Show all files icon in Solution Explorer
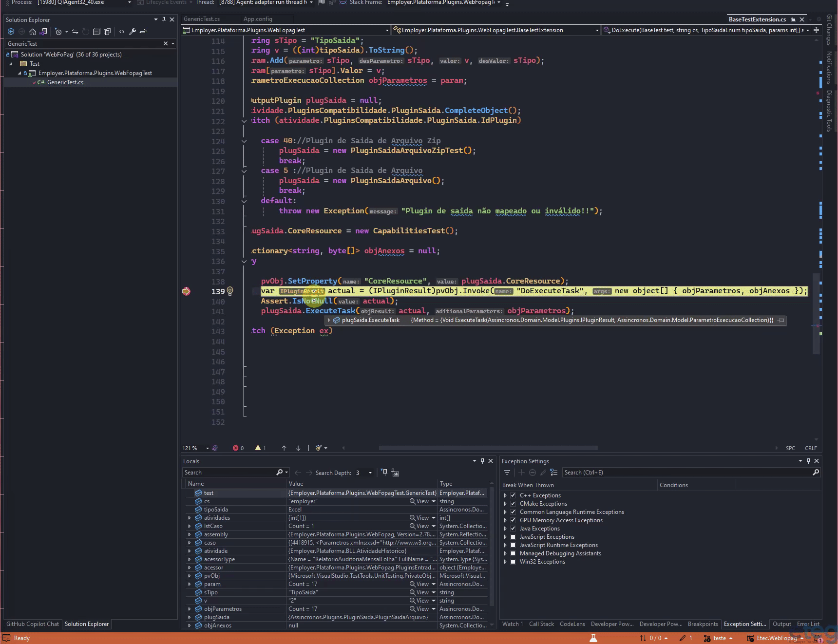This screenshot has height=644, width=838. pyautogui.click(x=107, y=32)
